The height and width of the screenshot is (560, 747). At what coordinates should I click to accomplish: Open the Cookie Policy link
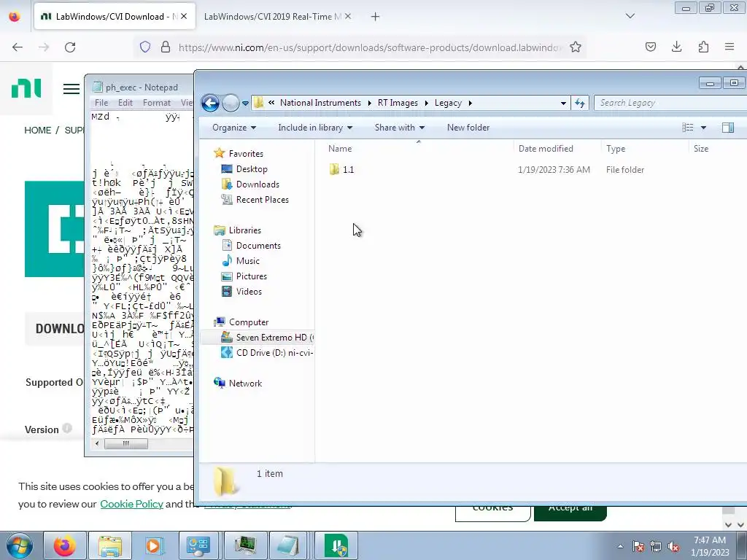(131, 504)
